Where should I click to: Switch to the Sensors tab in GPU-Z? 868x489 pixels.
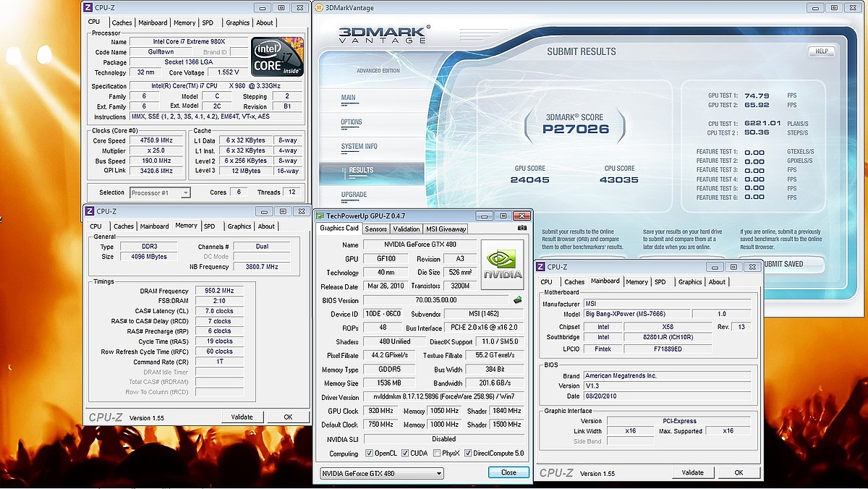[x=375, y=229]
